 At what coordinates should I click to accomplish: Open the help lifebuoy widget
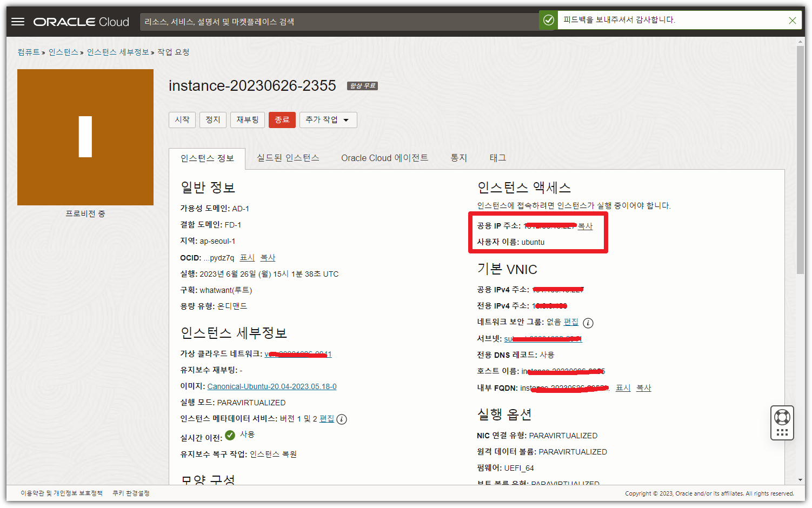pyautogui.click(x=782, y=423)
